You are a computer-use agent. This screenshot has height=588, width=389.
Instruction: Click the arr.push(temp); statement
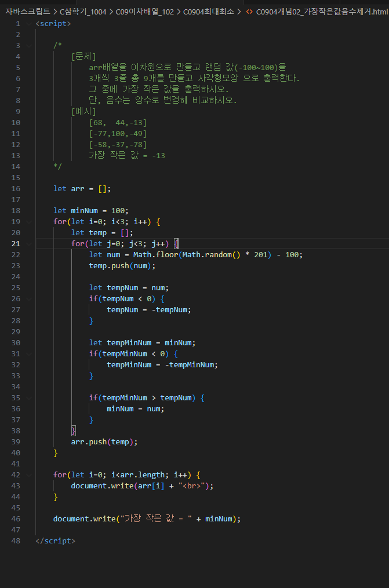pos(104,442)
